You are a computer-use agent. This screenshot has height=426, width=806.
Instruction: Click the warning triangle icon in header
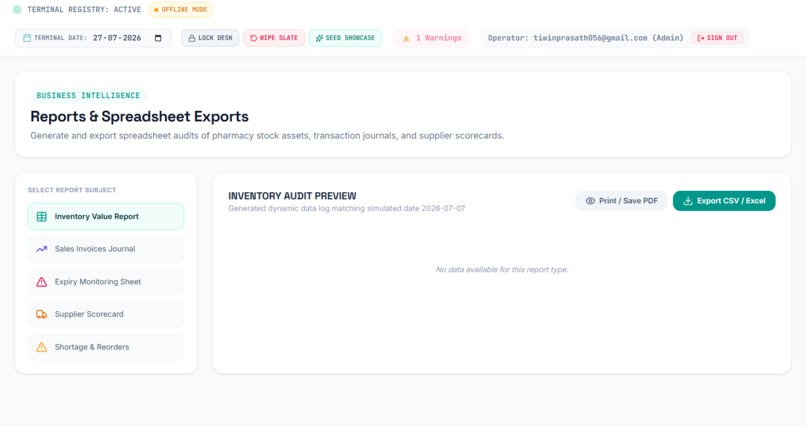tap(406, 38)
